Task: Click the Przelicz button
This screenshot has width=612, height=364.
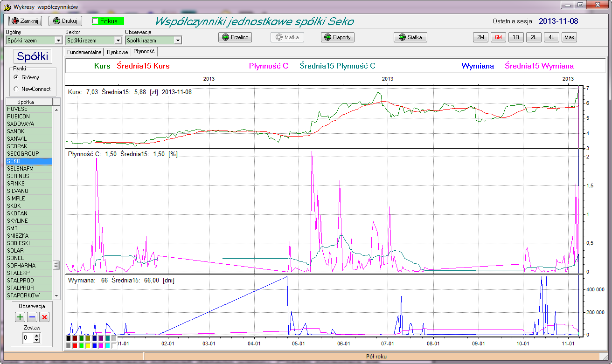Action: tap(236, 37)
